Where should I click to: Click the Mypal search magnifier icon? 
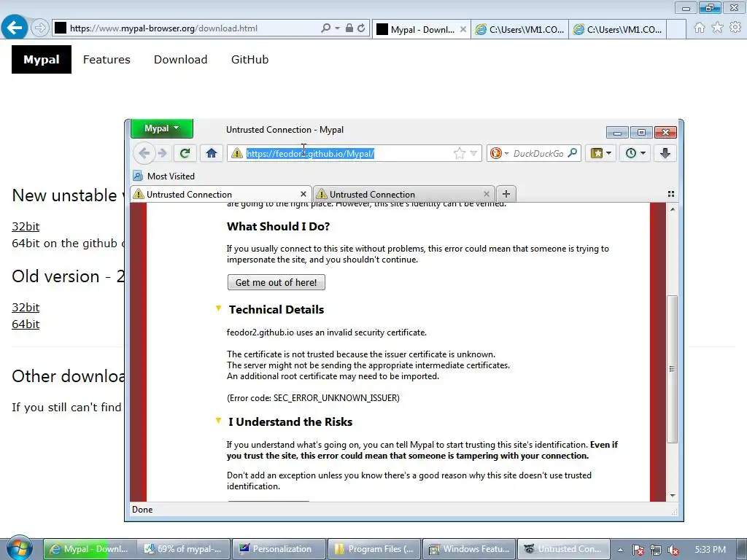click(573, 153)
